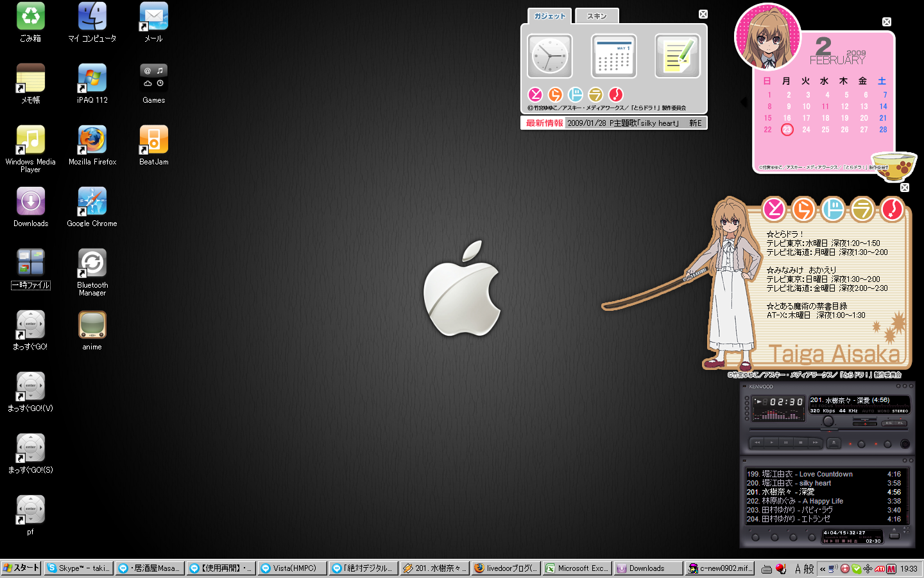
Task: Click the memo gadget icon with the pencil
Action: click(x=678, y=57)
